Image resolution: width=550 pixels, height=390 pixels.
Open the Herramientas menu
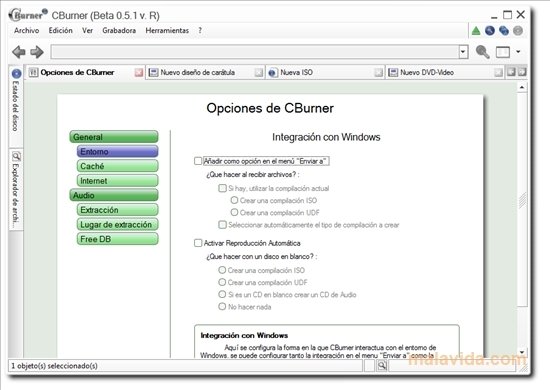[167, 31]
